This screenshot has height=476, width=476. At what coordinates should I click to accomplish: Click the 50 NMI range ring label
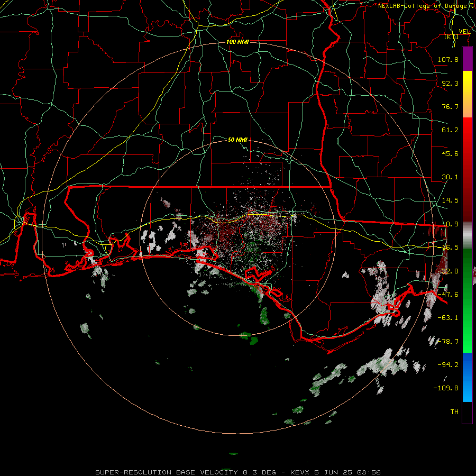(237, 140)
